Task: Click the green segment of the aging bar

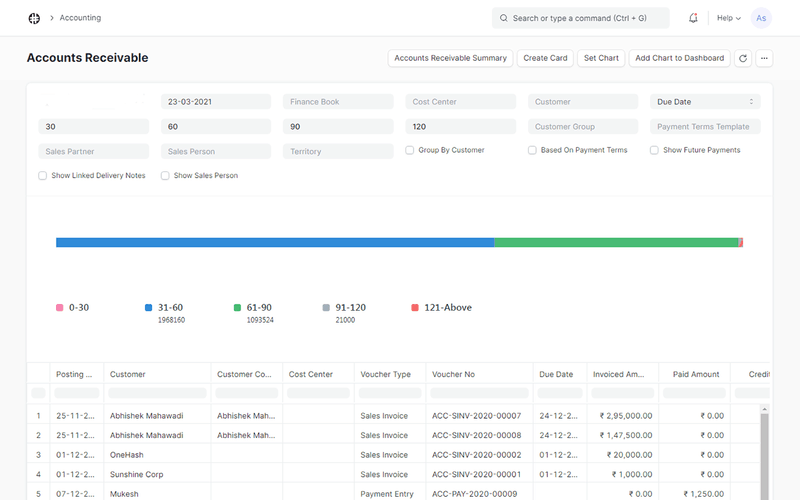Action: pos(615,243)
